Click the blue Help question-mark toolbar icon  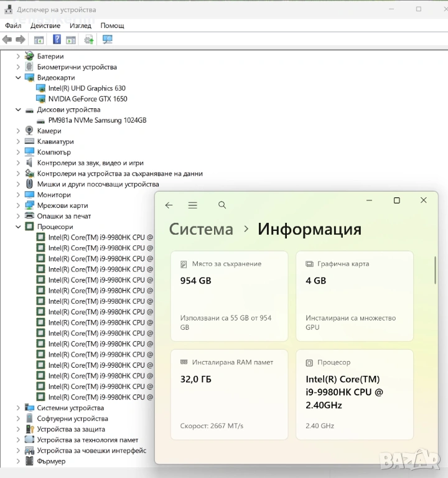(x=57, y=40)
